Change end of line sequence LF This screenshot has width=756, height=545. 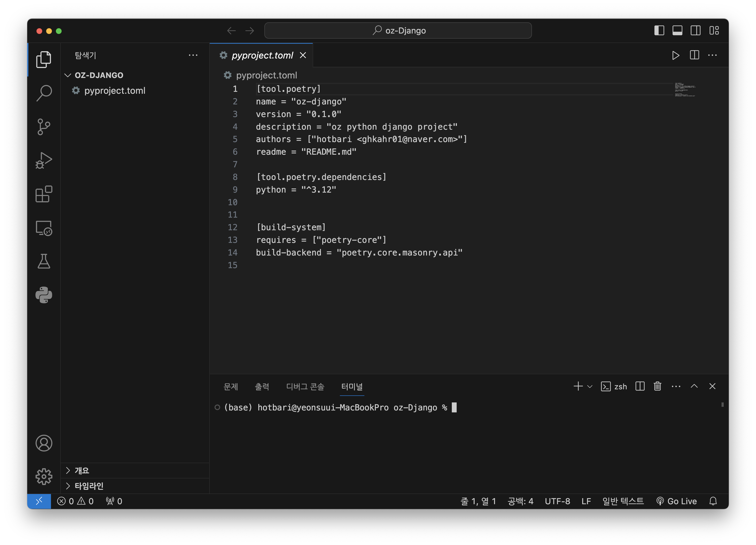click(586, 501)
